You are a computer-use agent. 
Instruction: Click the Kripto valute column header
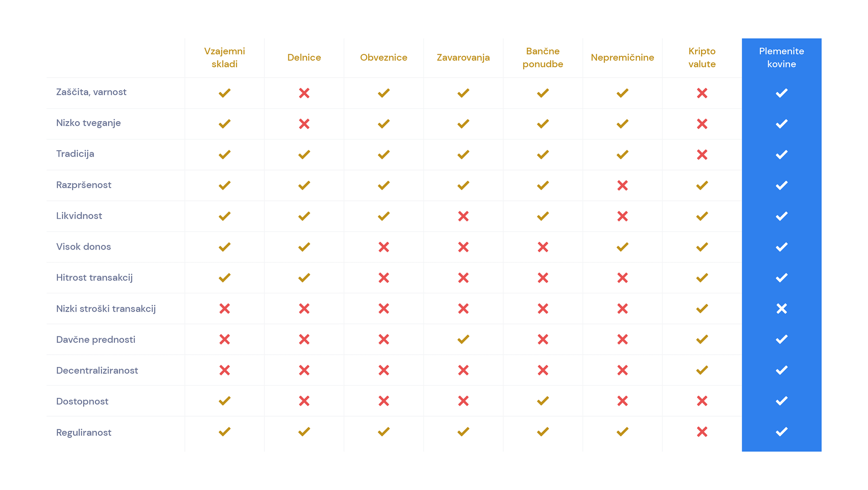(702, 58)
